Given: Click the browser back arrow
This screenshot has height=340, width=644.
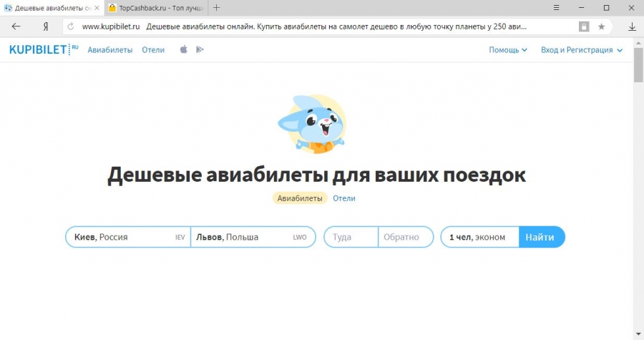Looking at the screenshot, I should (x=16, y=26).
